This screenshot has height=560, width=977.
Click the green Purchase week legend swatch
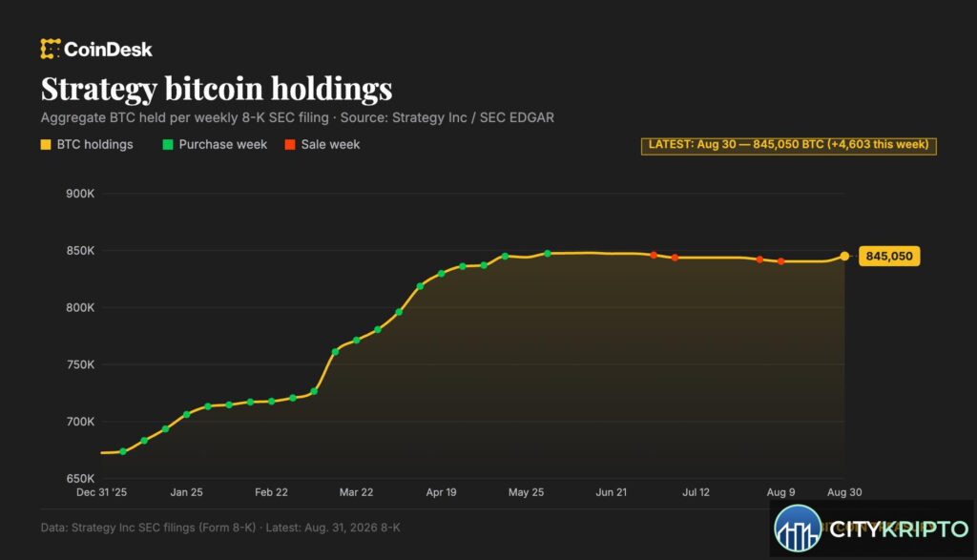(168, 144)
